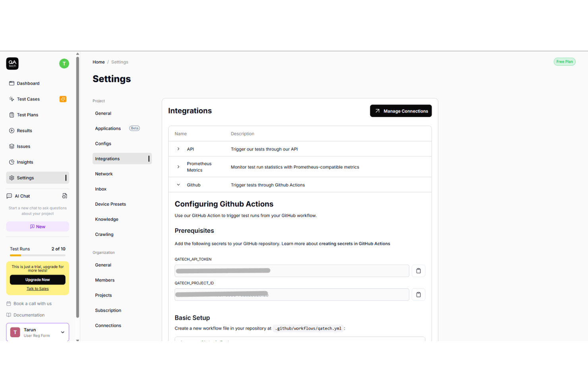
Task: Click the Free Plan badge
Action: click(565, 62)
